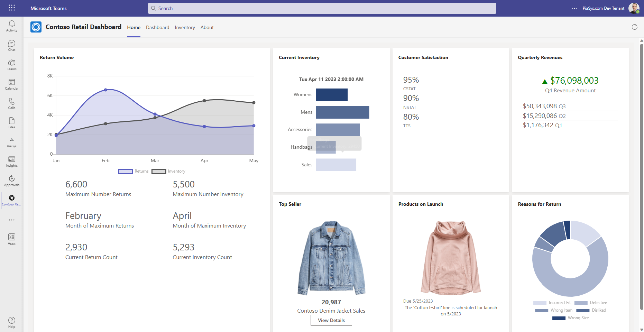Switch to the Dashboard tab
The height and width of the screenshot is (332, 644).
158,27
